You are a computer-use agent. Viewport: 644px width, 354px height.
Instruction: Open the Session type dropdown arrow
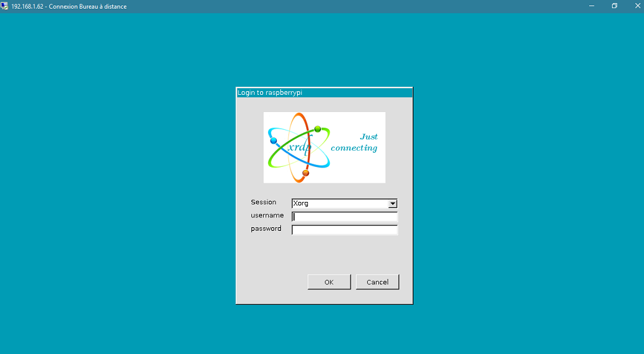(x=393, y=203)
